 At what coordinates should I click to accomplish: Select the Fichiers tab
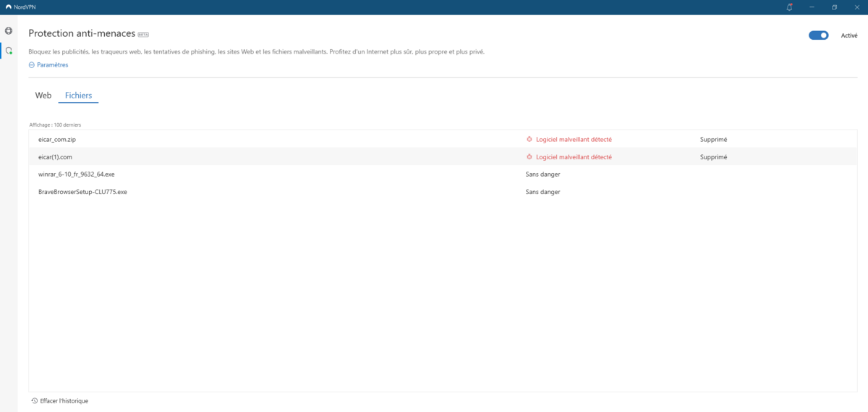(x=78, y=96)
